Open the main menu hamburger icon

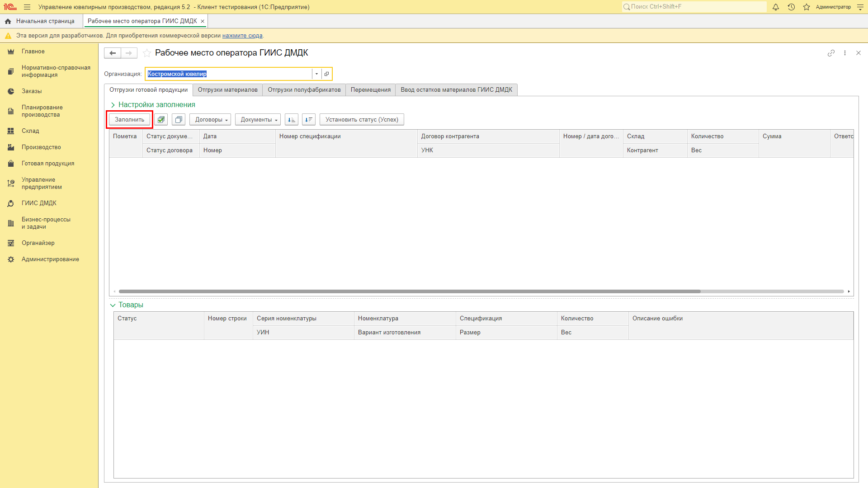(x=27, y=7)
